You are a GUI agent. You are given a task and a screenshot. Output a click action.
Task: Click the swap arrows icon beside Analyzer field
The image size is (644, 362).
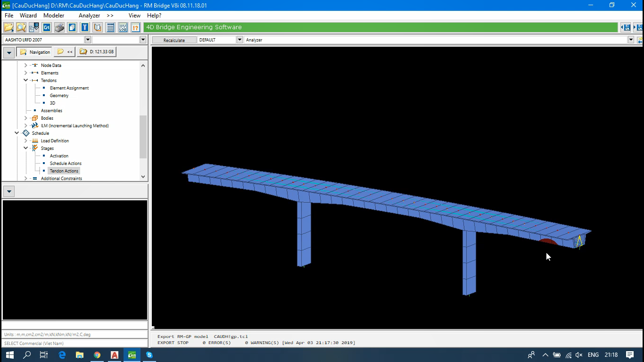tap(640, 40)
